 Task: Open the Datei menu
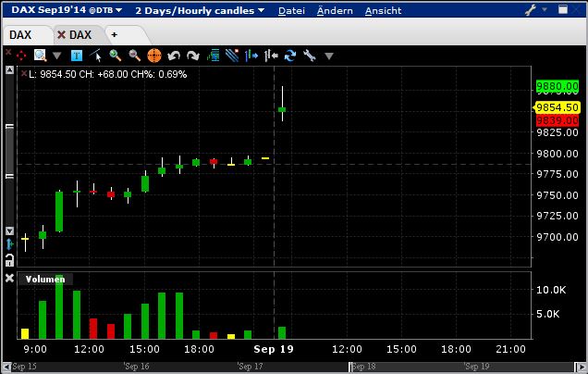coord(291,10)
